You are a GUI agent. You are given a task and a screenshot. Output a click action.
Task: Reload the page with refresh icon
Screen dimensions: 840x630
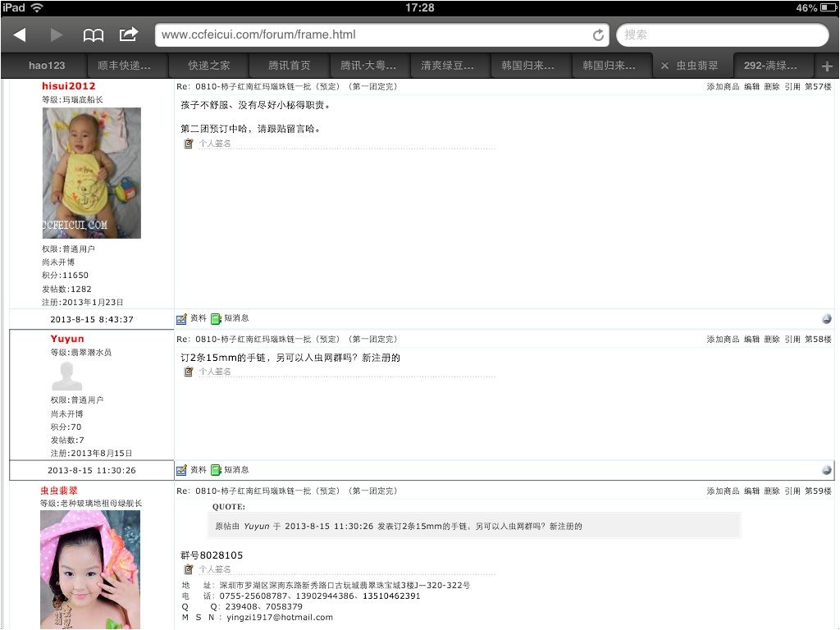tap(598, 35)
